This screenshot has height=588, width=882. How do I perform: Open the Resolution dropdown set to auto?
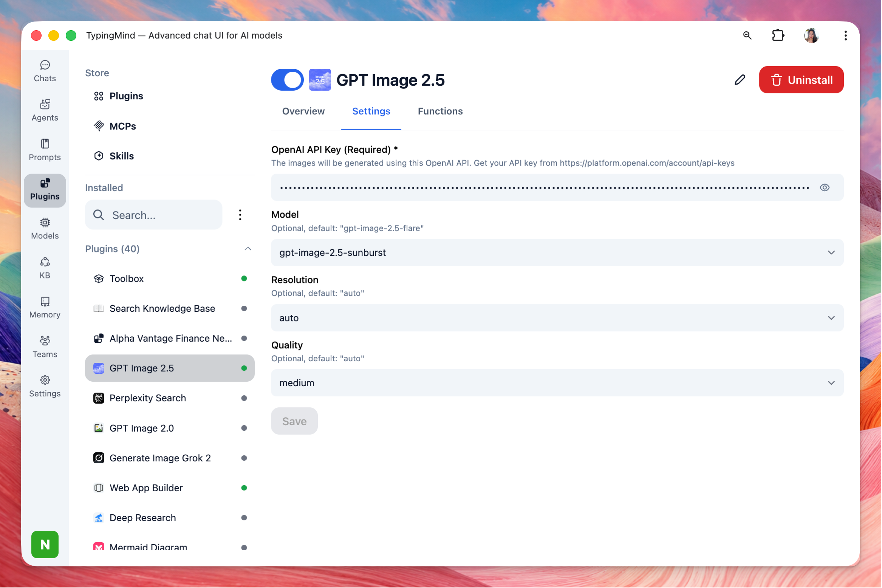557,318
